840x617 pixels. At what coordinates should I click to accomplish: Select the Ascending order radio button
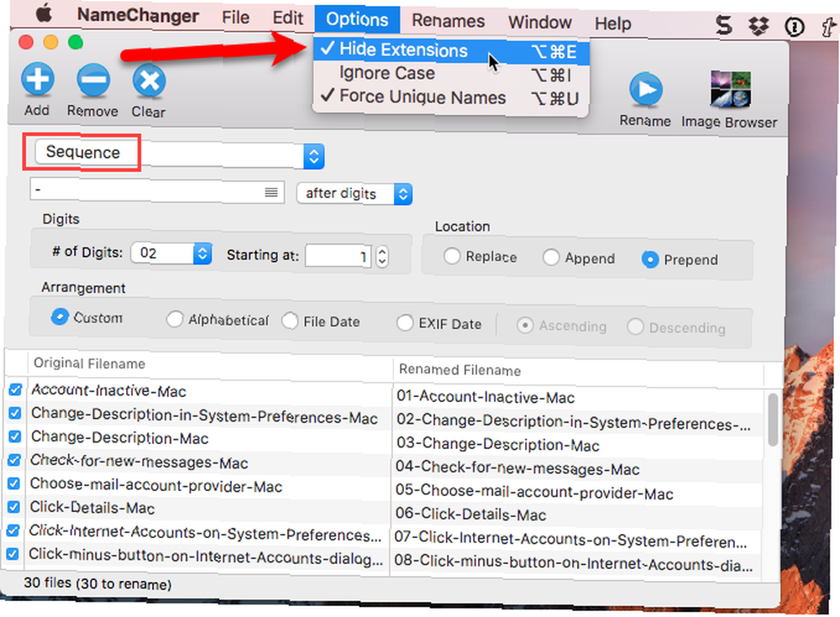[525, 325]
